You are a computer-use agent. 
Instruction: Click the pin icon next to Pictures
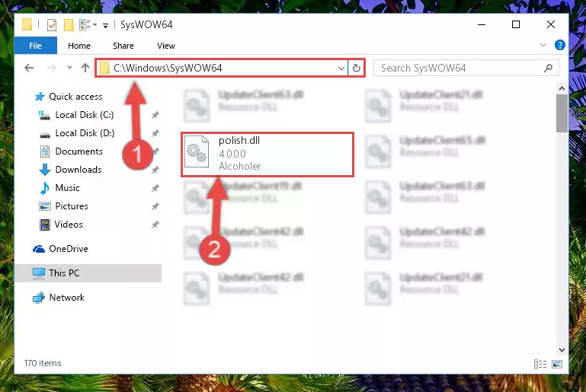click(155, 206)
